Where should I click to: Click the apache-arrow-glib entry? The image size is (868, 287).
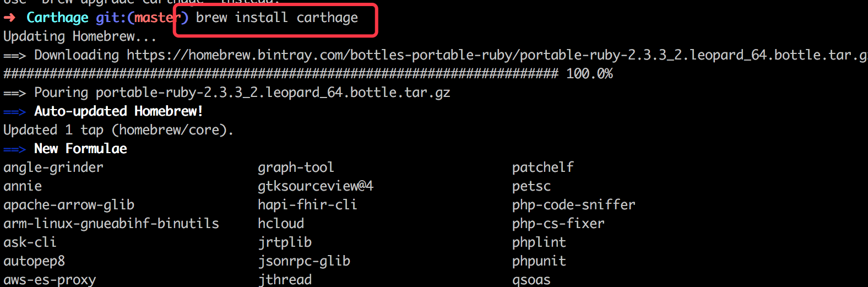point(69,205)
